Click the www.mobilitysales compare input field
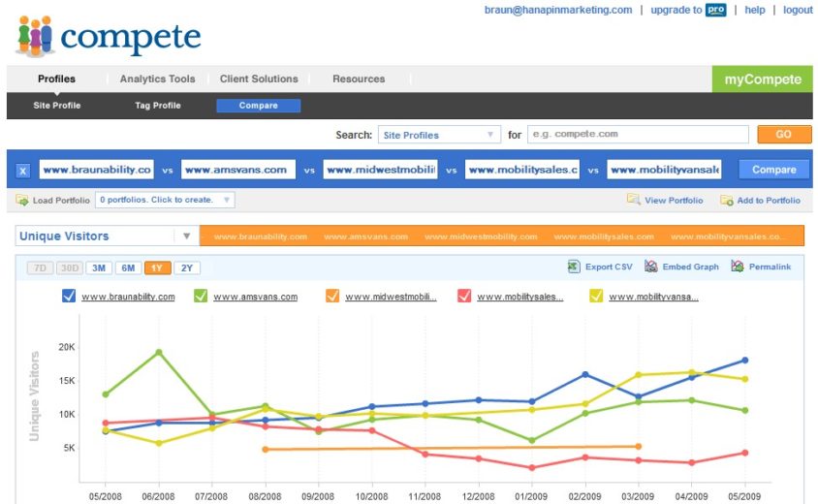 coord(522,170)
